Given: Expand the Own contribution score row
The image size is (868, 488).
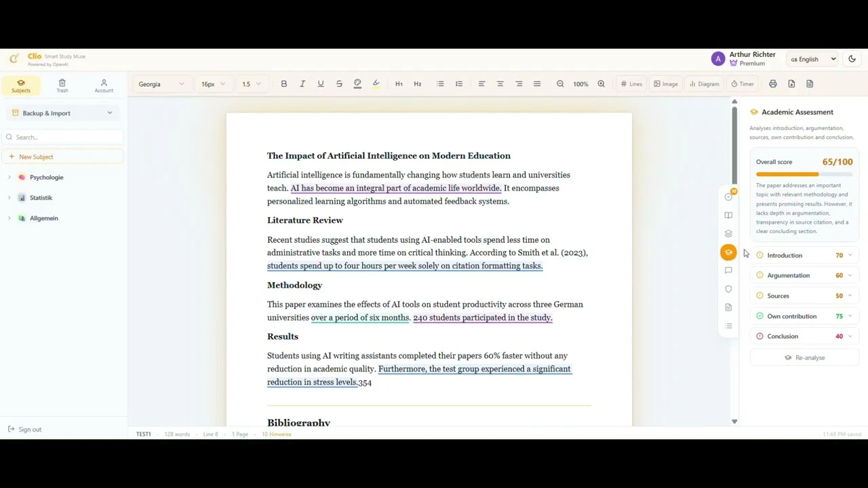Looking at the screenshot, I should tap(804, 317).
